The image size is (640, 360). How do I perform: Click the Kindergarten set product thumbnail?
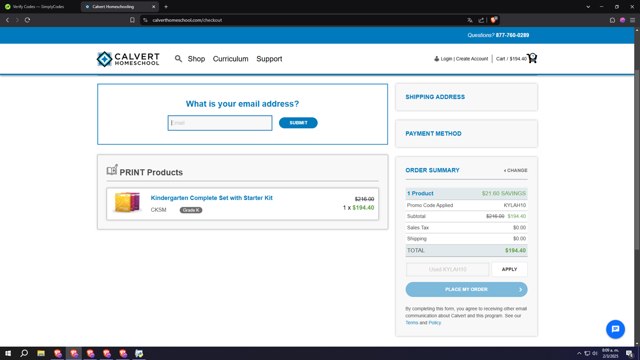[127, 202]
